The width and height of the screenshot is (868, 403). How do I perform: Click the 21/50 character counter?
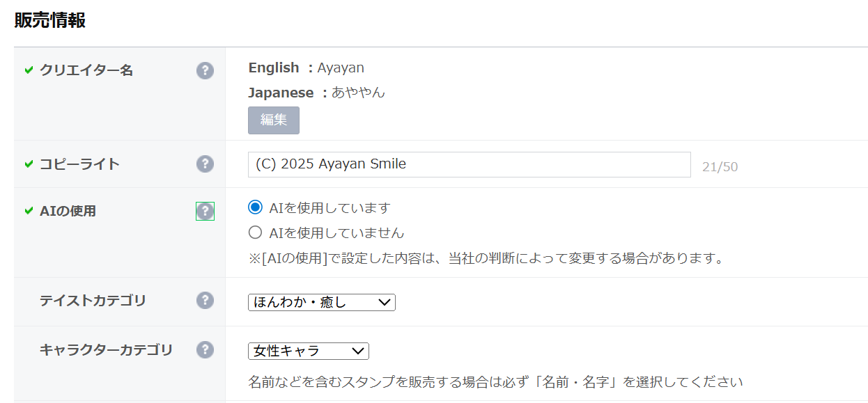click(720, 167)
